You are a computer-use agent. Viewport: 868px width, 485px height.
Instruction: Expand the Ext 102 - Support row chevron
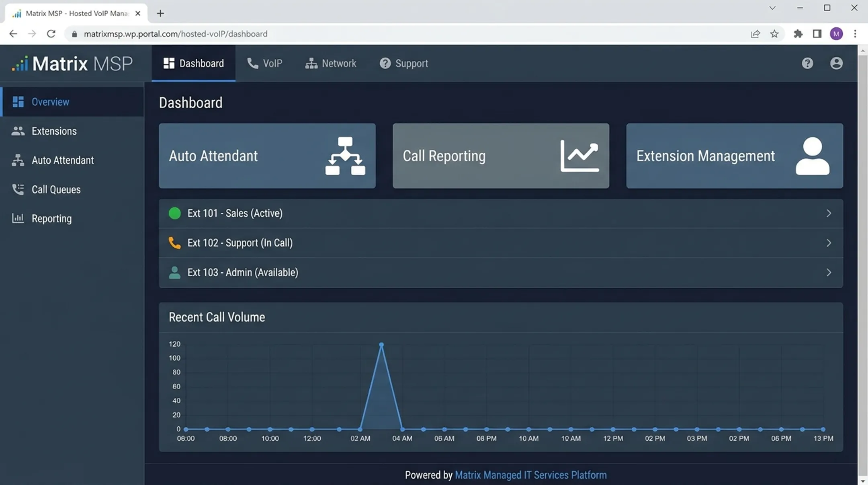point(829,243)
